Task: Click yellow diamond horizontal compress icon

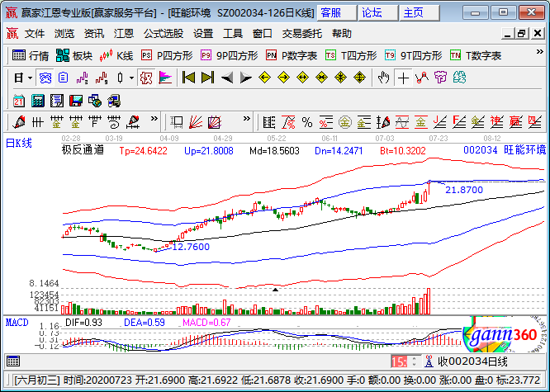Action: click(x=321, y=78)
